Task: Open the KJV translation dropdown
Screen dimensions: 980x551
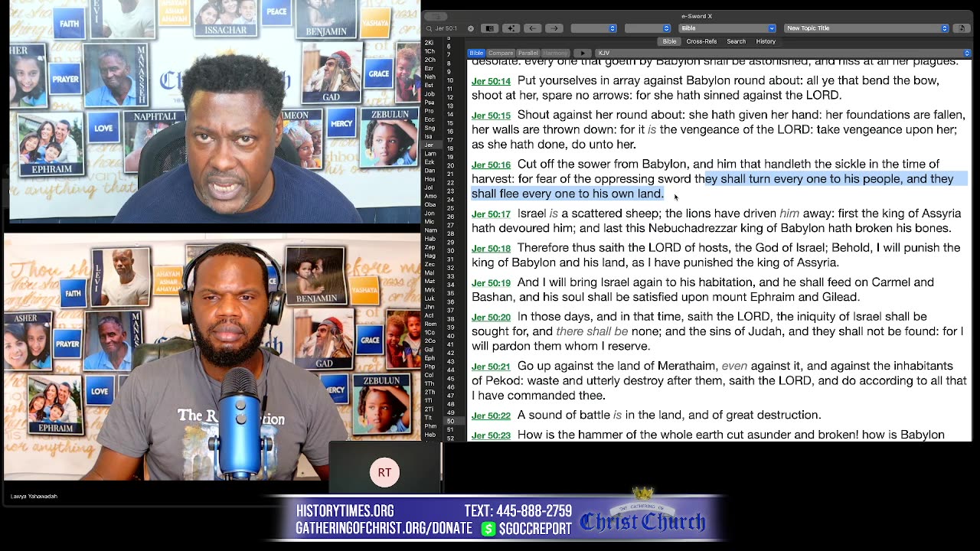Action: click(782, 53)
